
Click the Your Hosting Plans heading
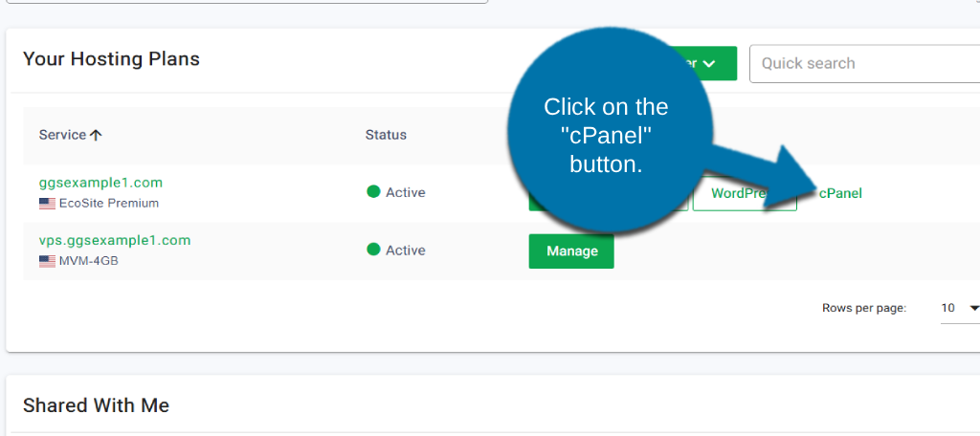point(111,59)
